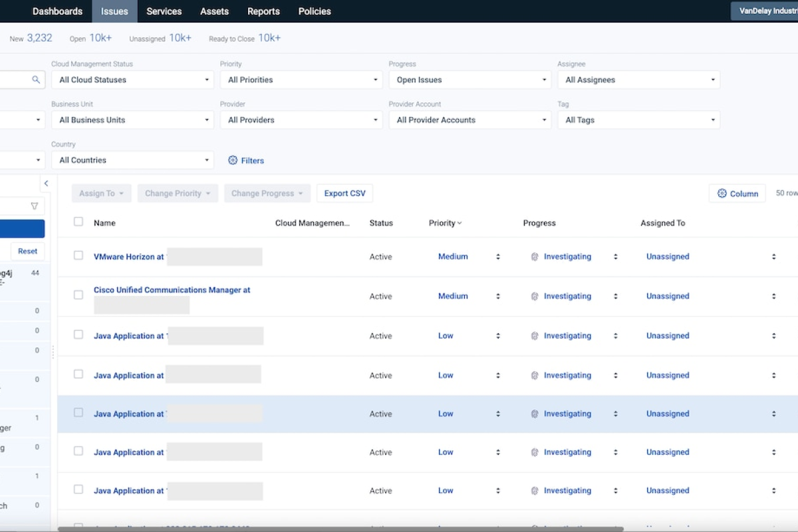Open the Cisco Unified Communications Manager issue
The image size is (798, 532).
coord(172,290)
